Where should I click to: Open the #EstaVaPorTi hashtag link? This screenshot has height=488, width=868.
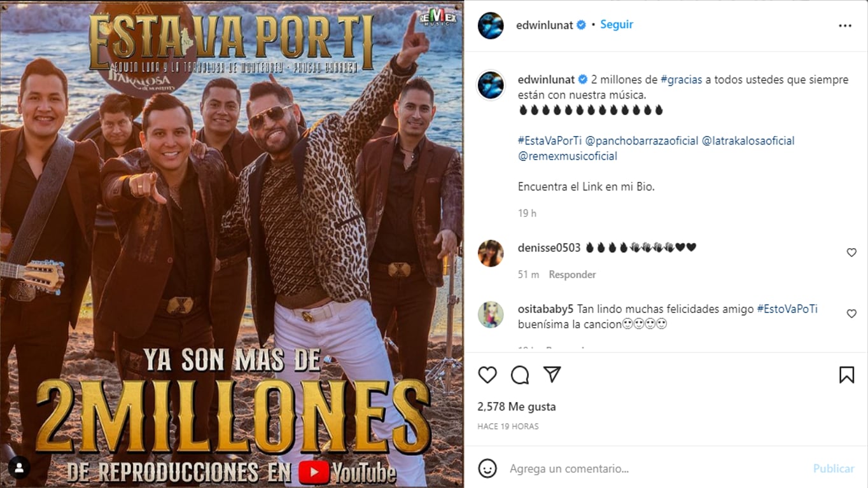(550, 141)
